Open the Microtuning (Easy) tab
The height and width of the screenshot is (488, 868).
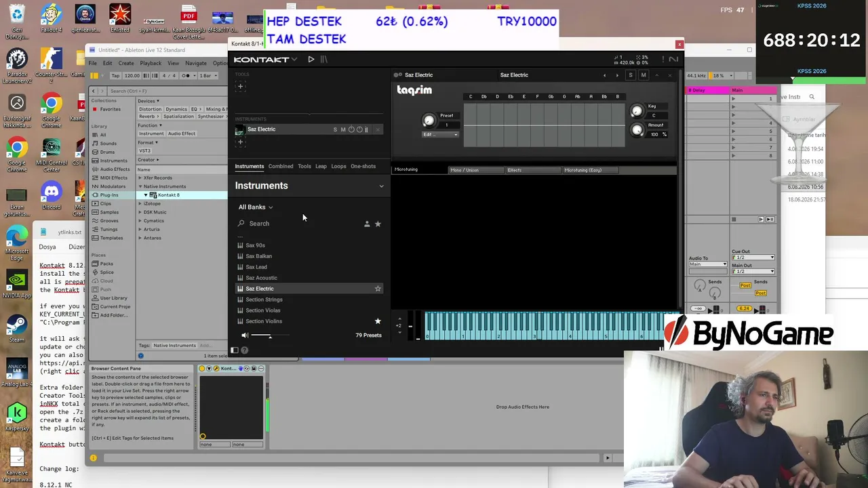click(x=591, y=170)
